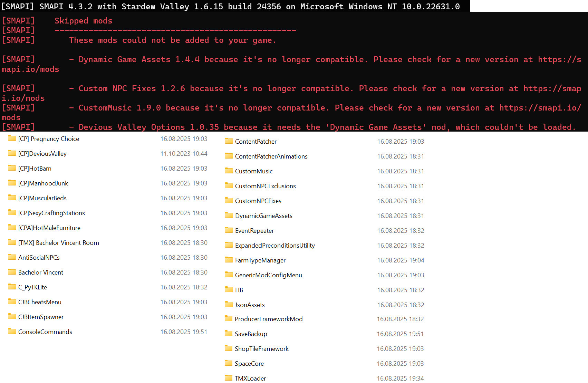Click the folder icon beside SpaceCore

[229, 363]
